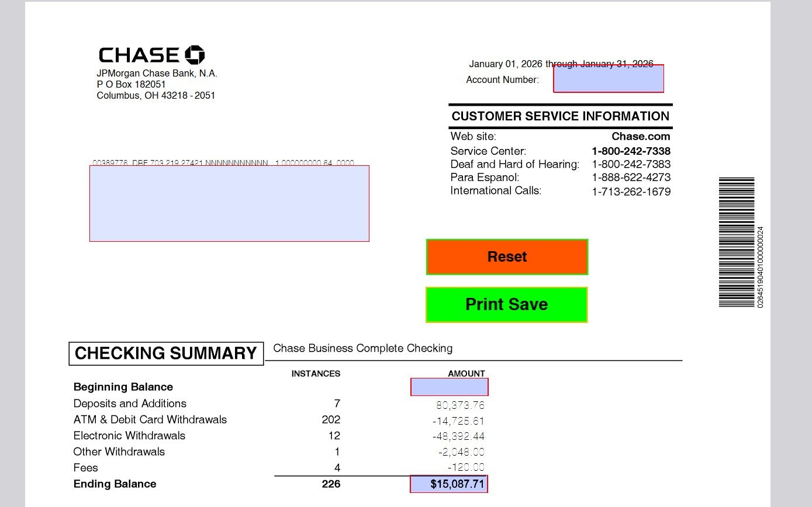Click Deaf and Hard of Hearing number 1-800-242-7383
The image size is (812, 507).
point(631,164)
